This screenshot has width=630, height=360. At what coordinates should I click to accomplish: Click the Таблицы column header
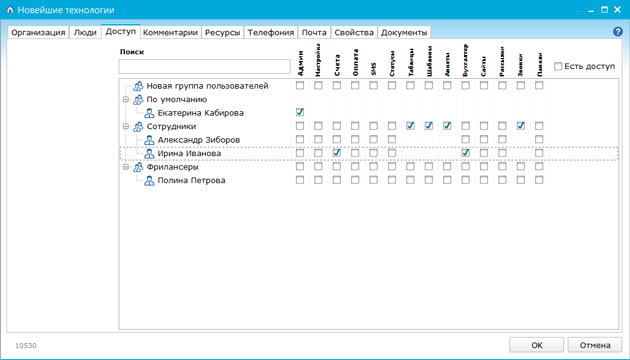tap(411, 62)
